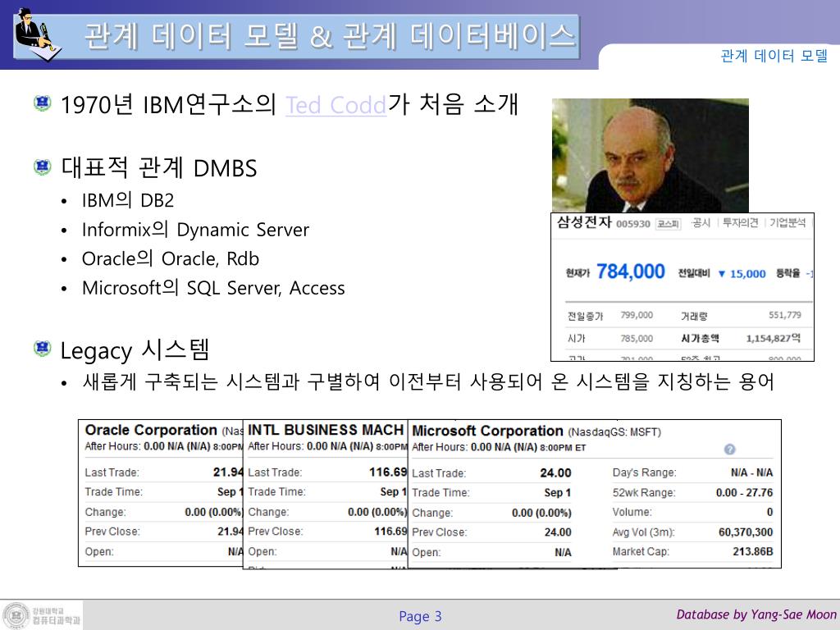Click the 52wk Range value 0.00 - 27.76
Image resolution: width=840 pixels, height=630 pixels.
[x=745, y=492]
